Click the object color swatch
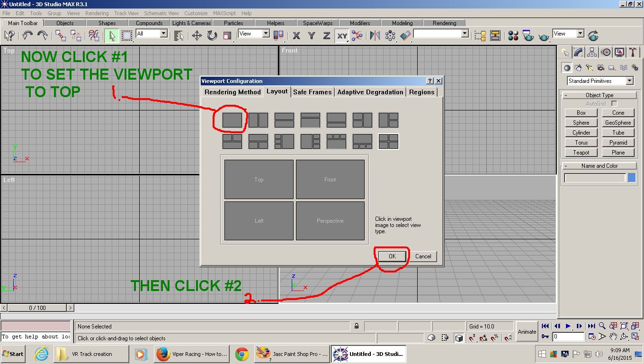Screen dimensions: 644x364 (x=632, y=178)
